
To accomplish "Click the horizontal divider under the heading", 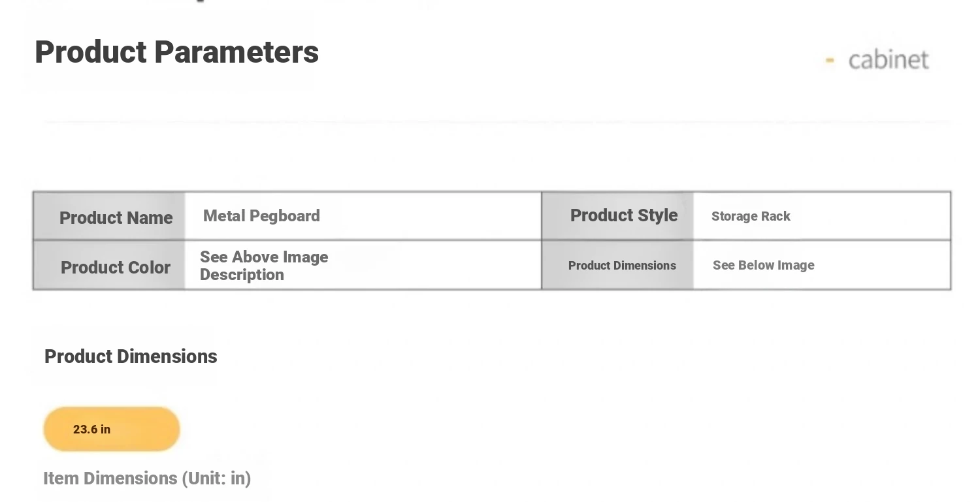I will (x=497, y=121).
